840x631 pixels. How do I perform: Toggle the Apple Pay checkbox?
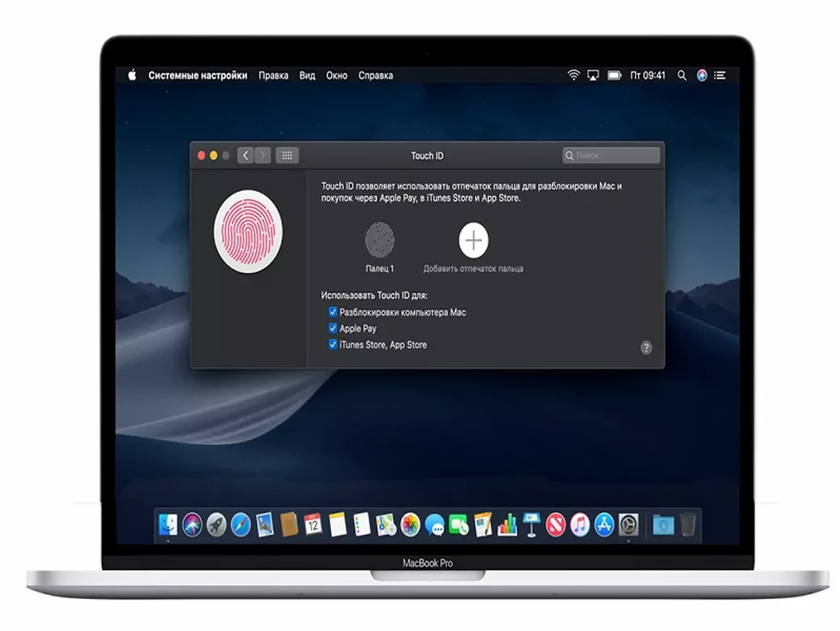(x=333, y=328)
